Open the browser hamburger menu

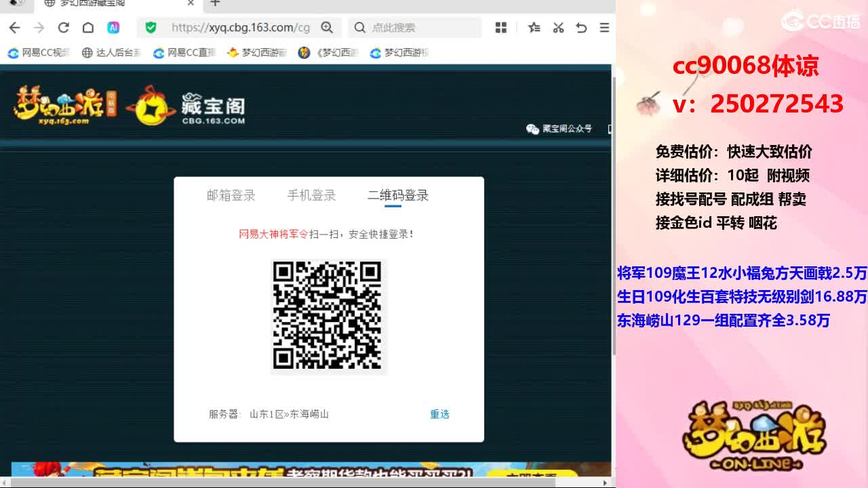coord(604,28)
